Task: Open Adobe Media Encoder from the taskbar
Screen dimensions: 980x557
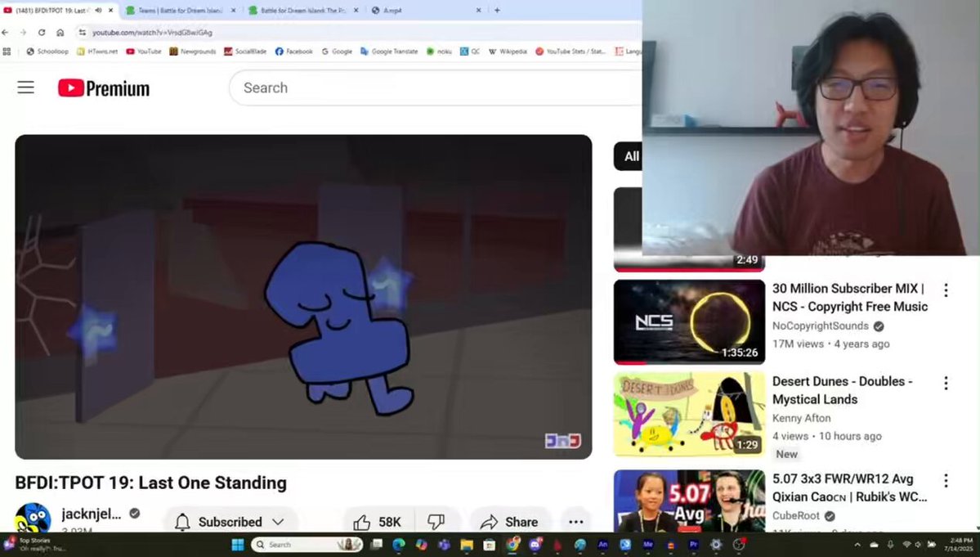Action: [648, 545]
